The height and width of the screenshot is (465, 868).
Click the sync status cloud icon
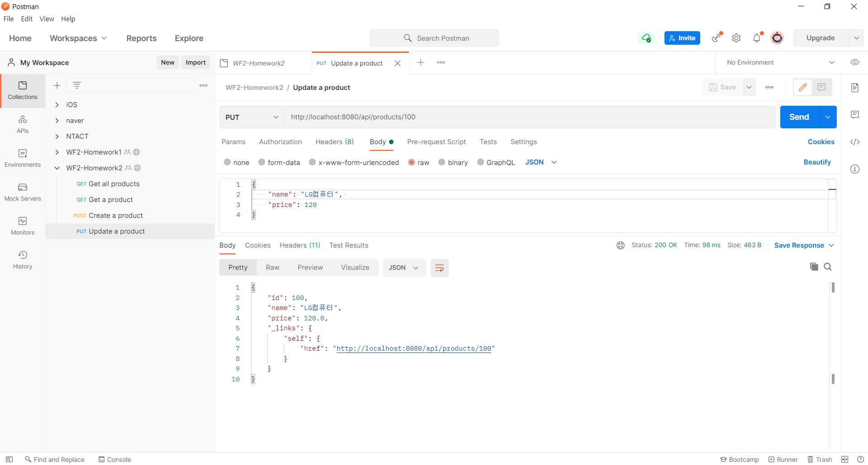click(646, 38)
